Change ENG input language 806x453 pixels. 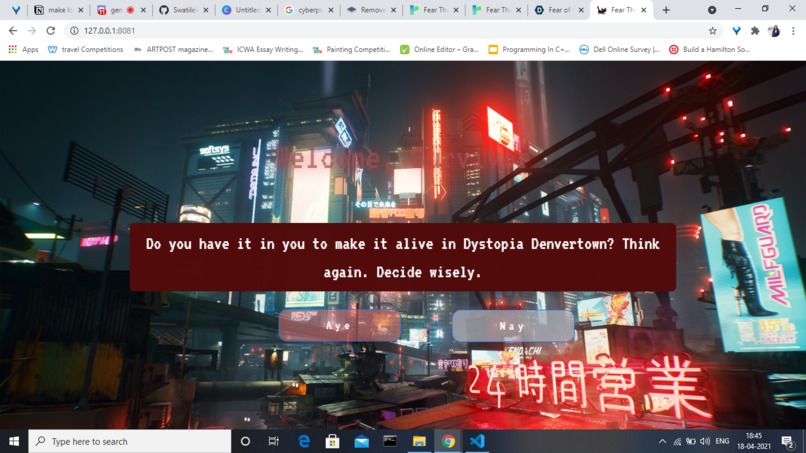(722, 441)
